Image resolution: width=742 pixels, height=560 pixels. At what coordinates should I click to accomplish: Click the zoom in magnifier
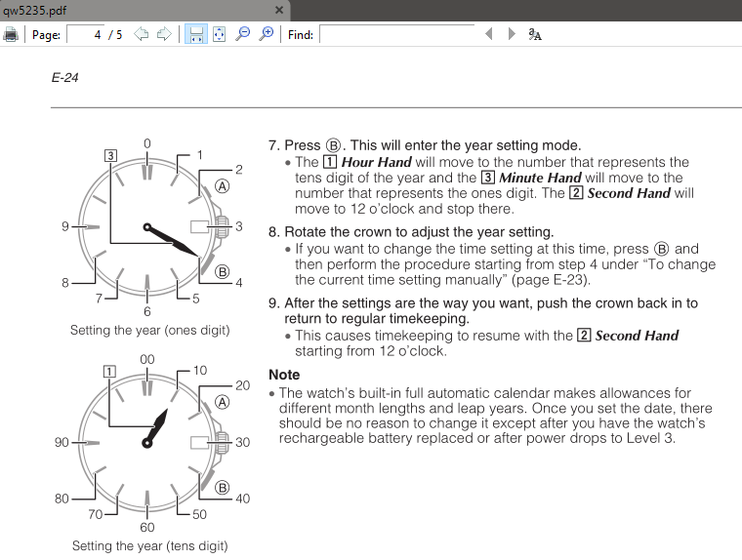[267, 34]
